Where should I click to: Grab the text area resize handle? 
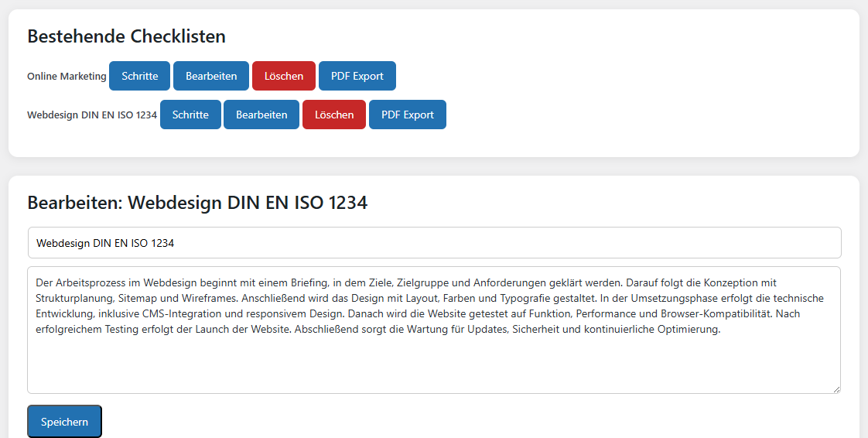point(836,388)
